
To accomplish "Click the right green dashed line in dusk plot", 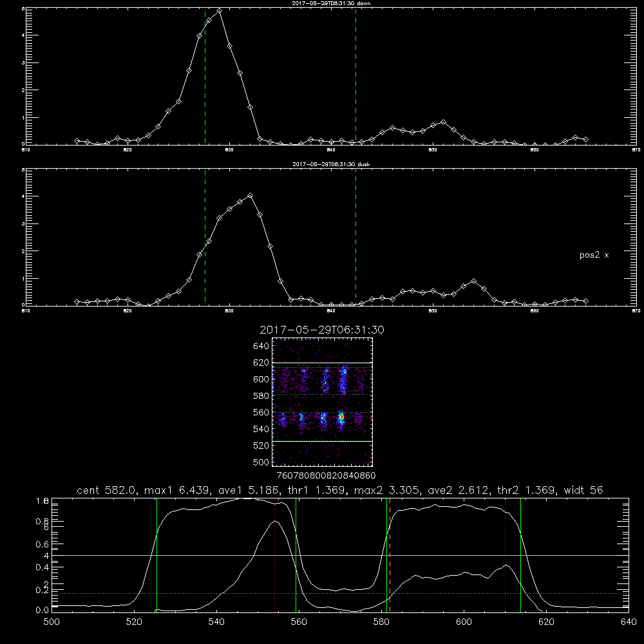I will point(355,237).
